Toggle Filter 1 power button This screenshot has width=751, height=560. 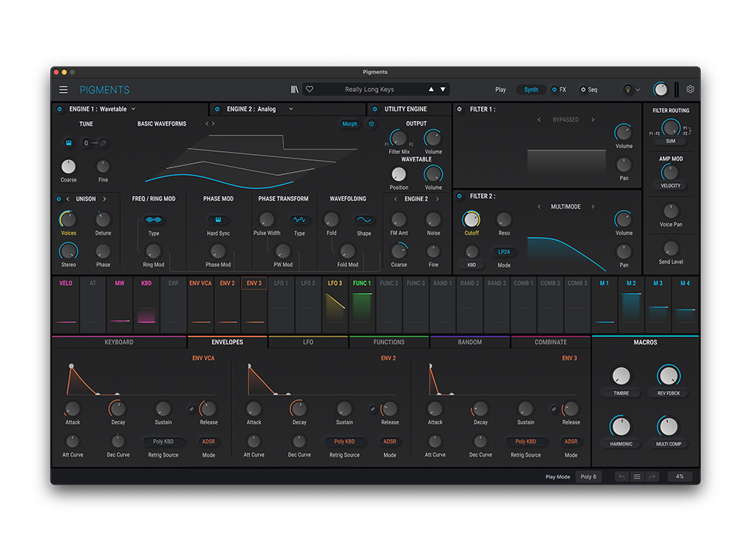click(x=459, y=109)
